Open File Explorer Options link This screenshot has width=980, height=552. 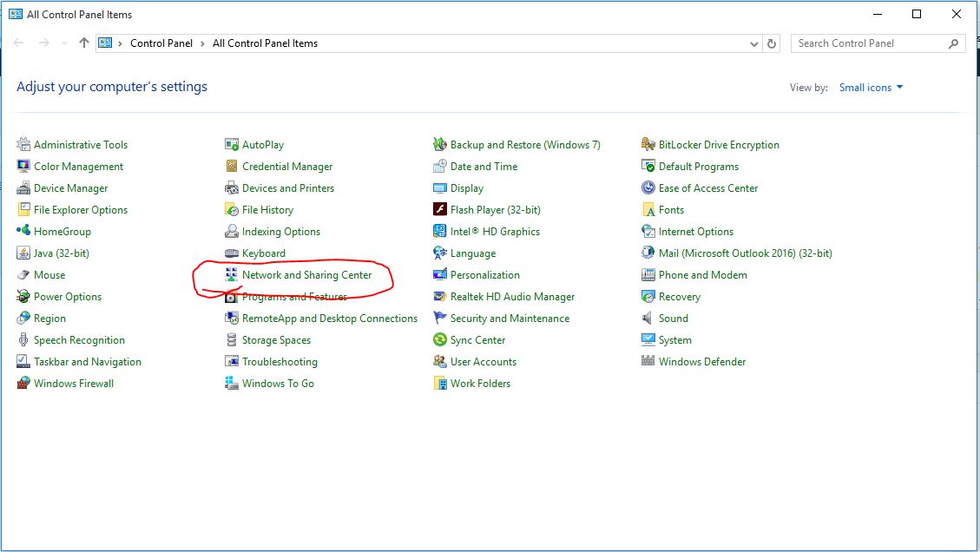pyautogui.click(x=81, y=210)
